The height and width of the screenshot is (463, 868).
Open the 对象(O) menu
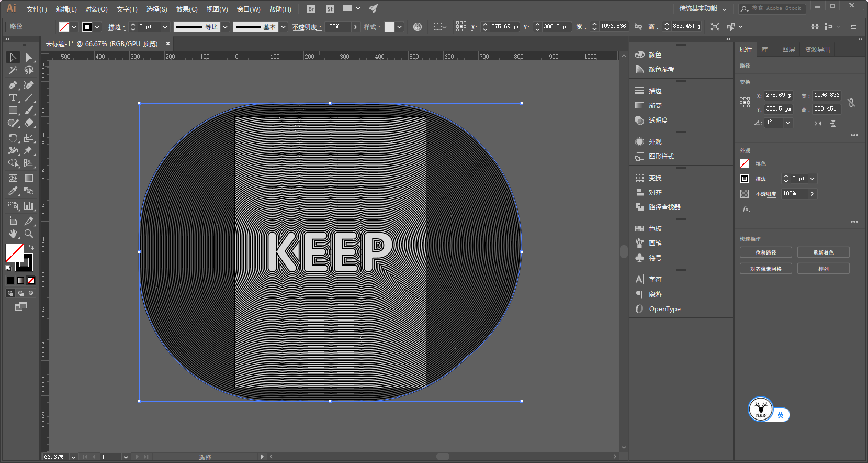tap(96, 9)
